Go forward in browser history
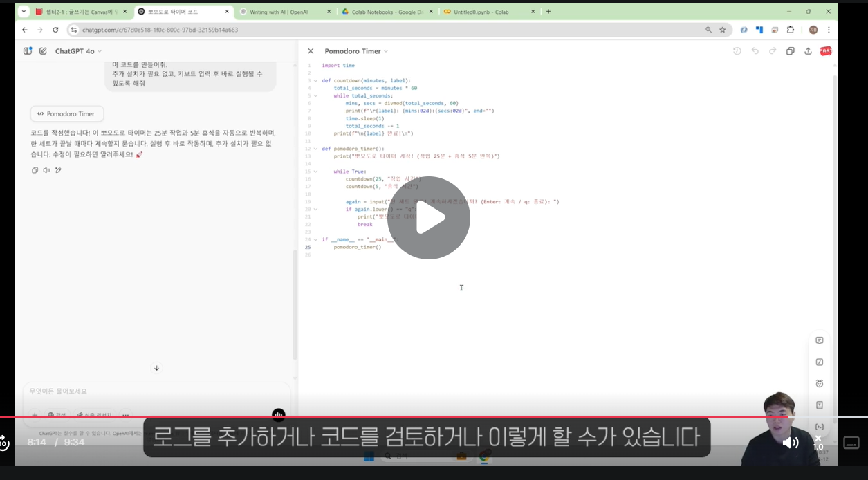Viewport: 868px width, 480px height. point(40,30)
